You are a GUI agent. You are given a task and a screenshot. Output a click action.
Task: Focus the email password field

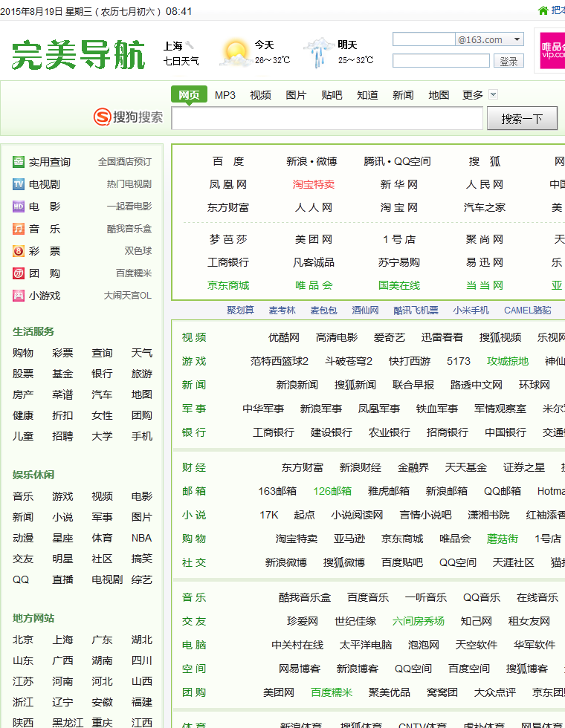coord(441,61)
